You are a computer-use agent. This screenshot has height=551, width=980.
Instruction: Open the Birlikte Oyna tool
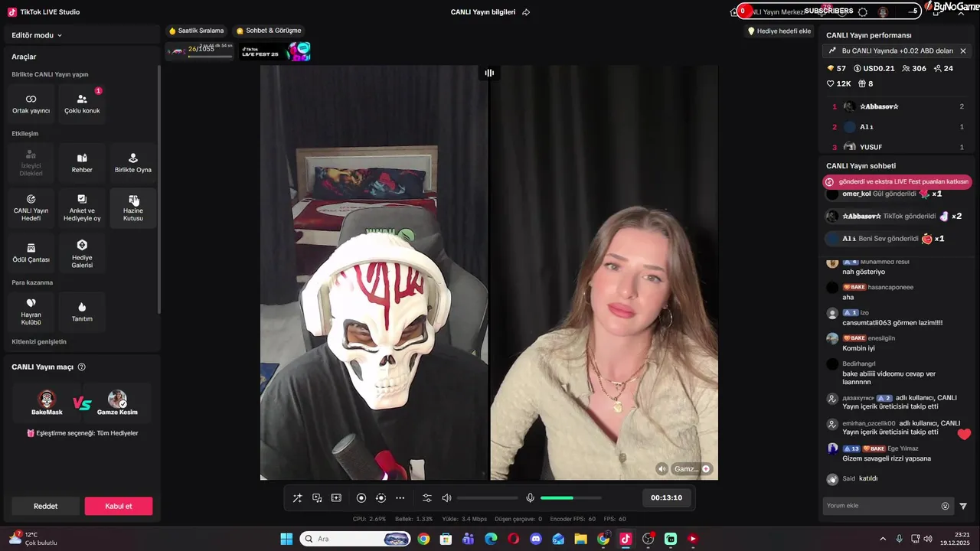(x=133, y=163)
